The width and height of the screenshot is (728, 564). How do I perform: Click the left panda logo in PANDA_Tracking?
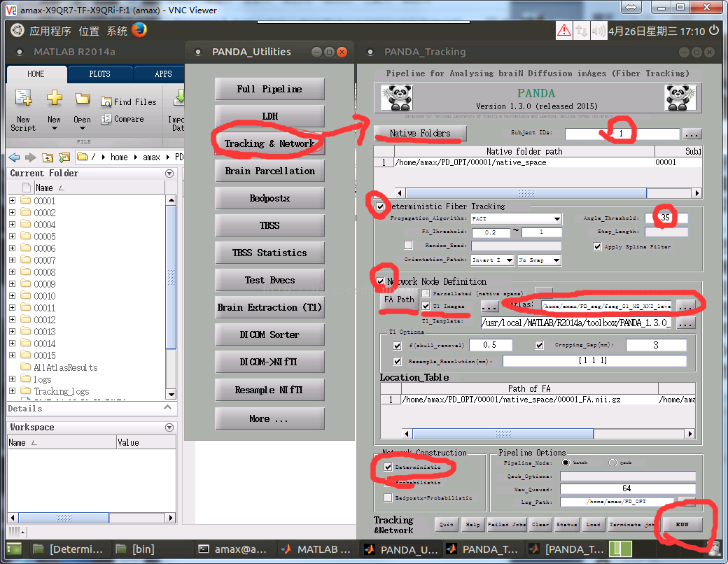[397, 97]
